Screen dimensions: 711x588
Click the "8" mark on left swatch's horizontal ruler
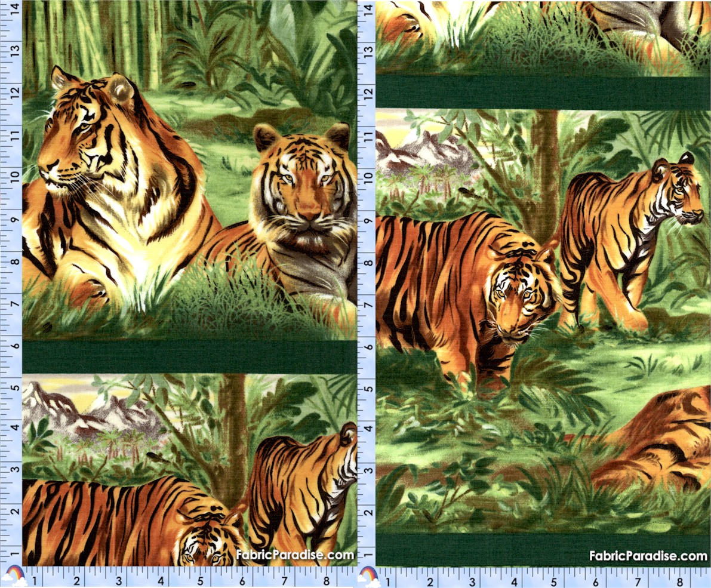327,581
